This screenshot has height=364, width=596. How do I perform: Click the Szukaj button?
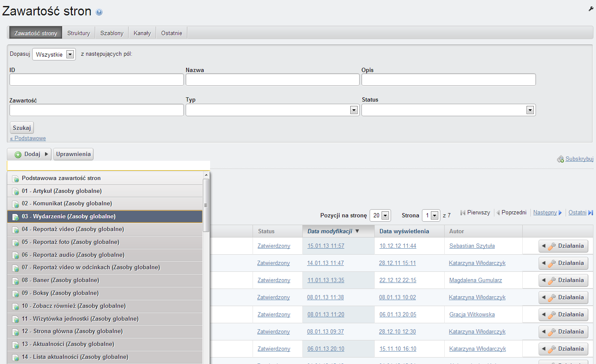(22, 128)
